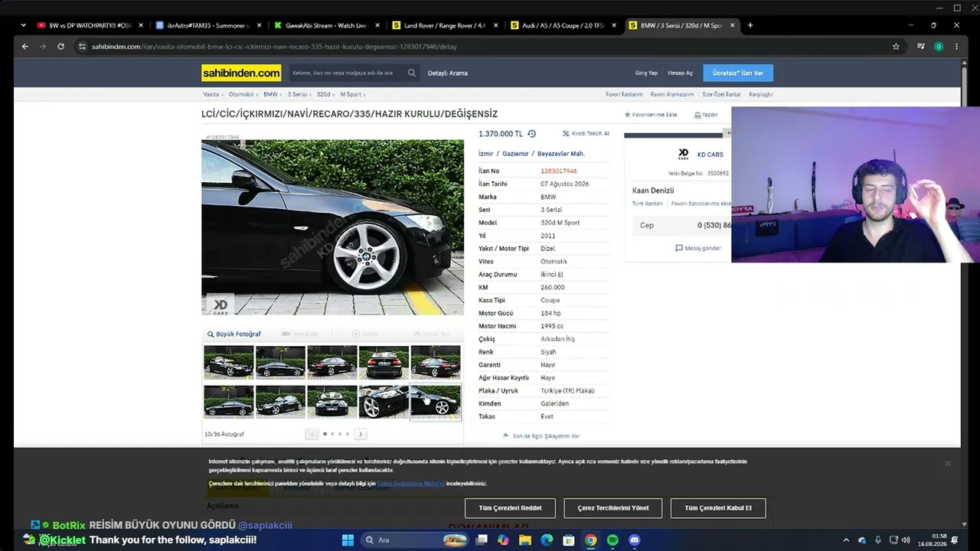This screenshot has height=551, width=980.
Task: Switch to the BW vs DP WATCHPARTY tab
Action: tap(90, 25)
